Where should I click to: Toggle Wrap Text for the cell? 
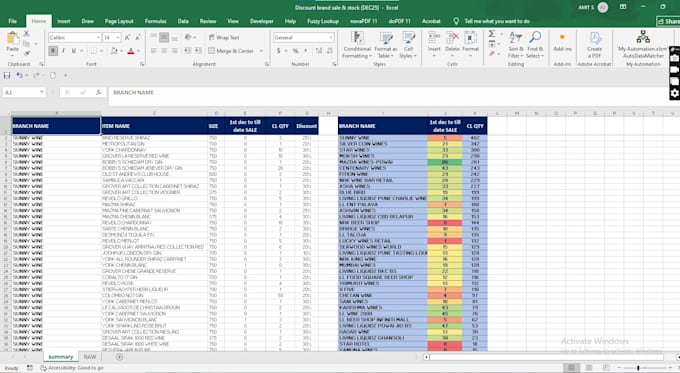pyautogui.click(x=224, y=38)
